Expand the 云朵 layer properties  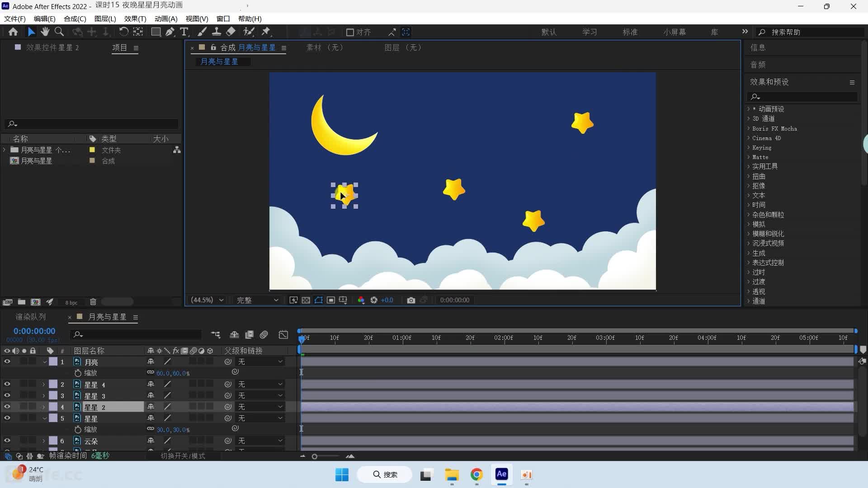click(44, 441)
